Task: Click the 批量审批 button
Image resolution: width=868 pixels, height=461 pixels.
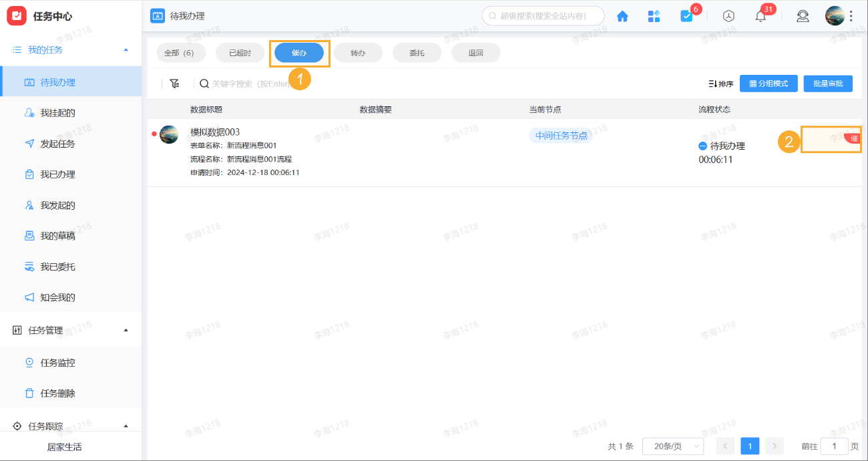Action: pos(828,83)
